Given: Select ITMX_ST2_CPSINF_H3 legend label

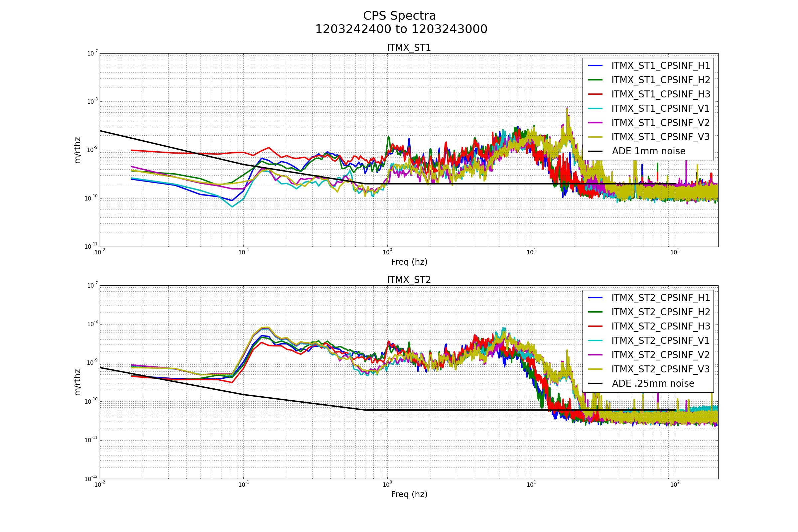Looking at the screenshot, I should pos(660,327).
